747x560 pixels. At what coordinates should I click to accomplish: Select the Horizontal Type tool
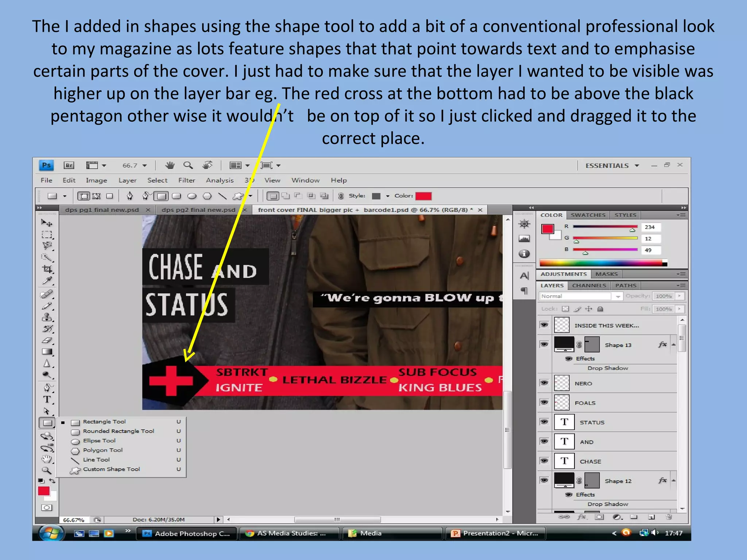pyautogui.click(x=47, y=400)
